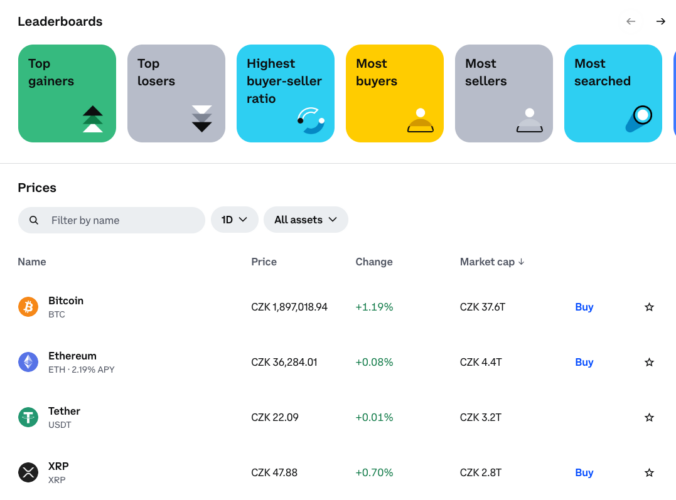Viewport: 676px width, 500px height.
Task: Go to previous leaderboards with left arrow
Action: [x=631, y=21]
